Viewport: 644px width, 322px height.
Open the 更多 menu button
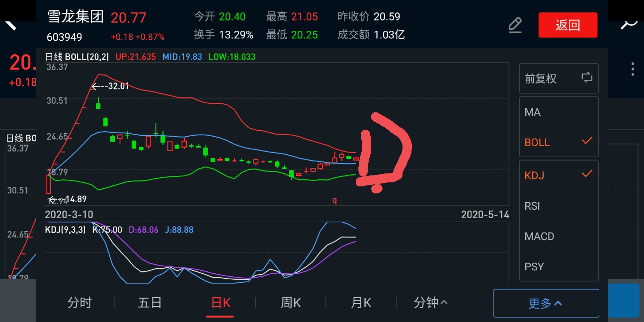(x=546, y=303)
